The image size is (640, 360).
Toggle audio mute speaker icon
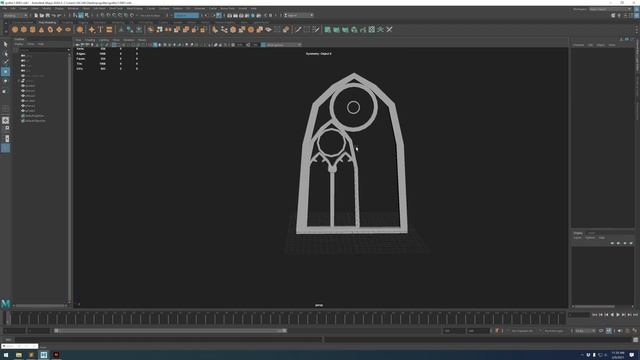point(620,331)
